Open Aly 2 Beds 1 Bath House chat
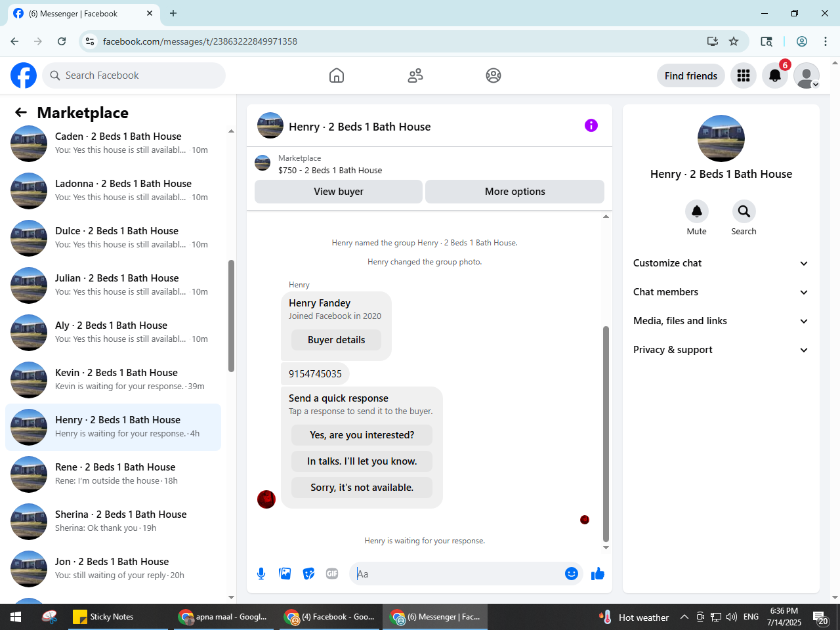 coord(113,332)
